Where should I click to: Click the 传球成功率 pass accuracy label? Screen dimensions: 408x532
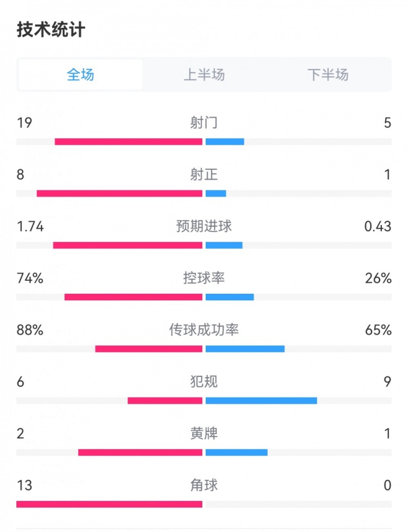tap(204, 330)
